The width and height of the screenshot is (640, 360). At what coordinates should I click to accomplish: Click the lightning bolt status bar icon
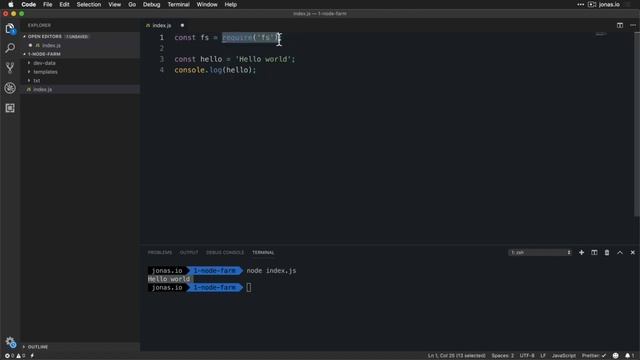pos(32,356)
